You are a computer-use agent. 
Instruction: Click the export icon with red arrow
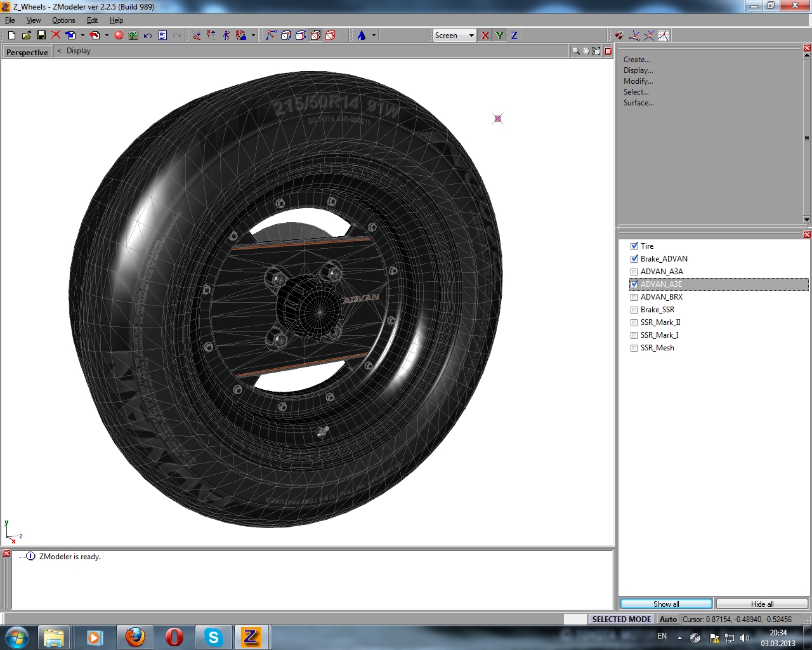pos(95,36)
